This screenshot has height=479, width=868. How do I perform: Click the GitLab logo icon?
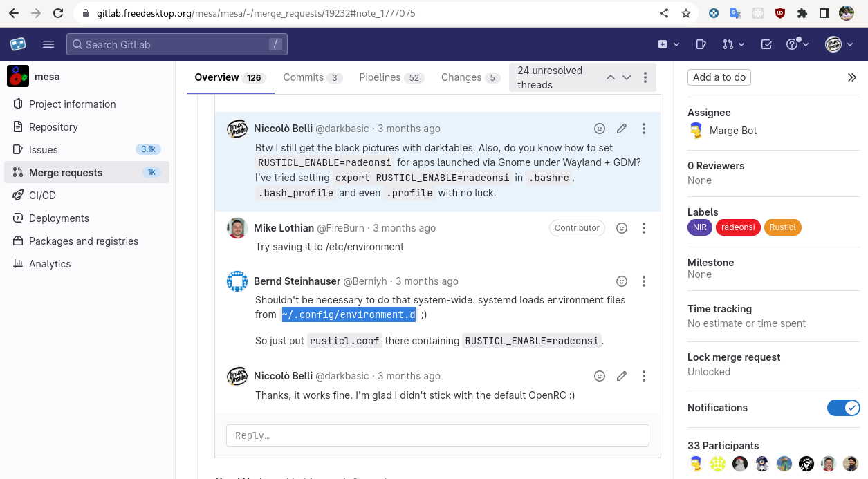click(18, 44)
